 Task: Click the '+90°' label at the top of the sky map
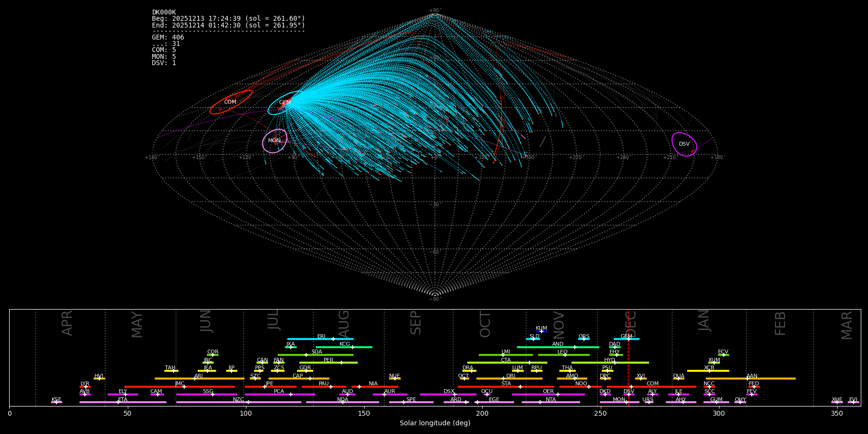(435, 10)
